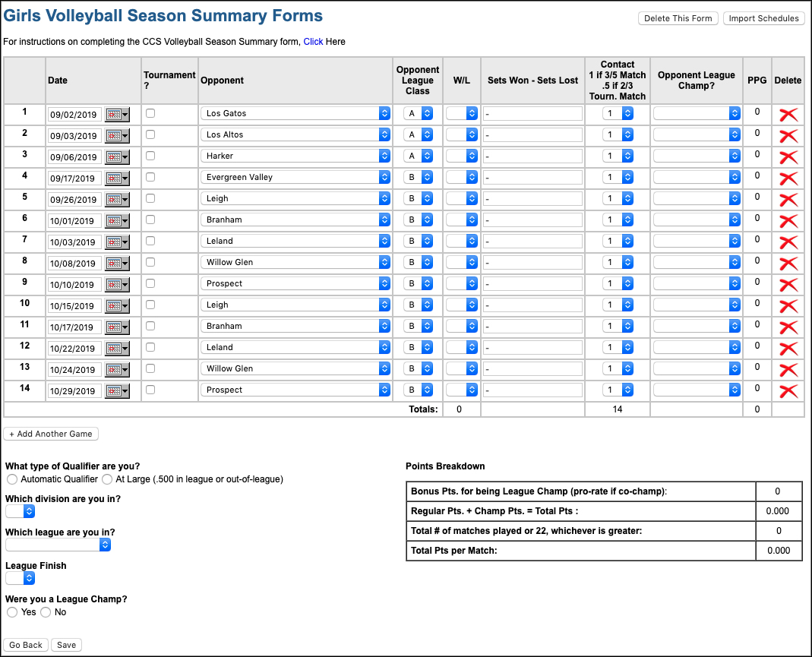Check Tournament box for Los Altos game
Image resolution: width=812 pixels, height=657 pixels.
point(150,134)
